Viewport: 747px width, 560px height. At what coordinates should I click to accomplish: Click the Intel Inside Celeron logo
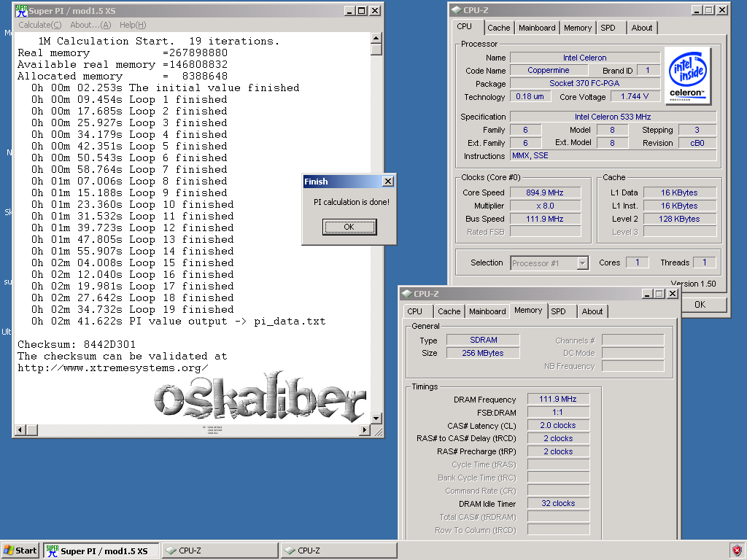click(x=687, y=76)
